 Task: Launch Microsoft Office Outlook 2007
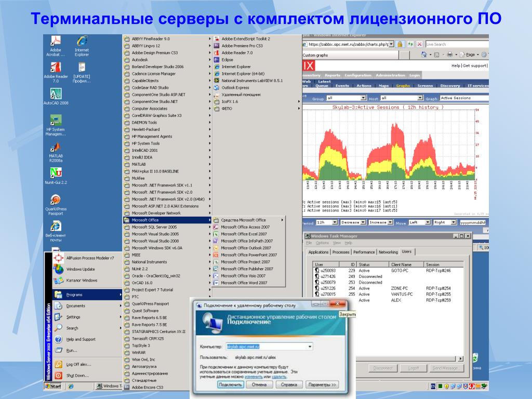click(249, 248)
